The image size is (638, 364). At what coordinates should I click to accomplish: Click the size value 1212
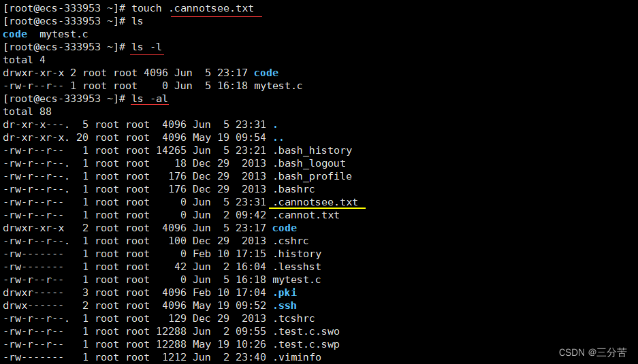(174, 357)
